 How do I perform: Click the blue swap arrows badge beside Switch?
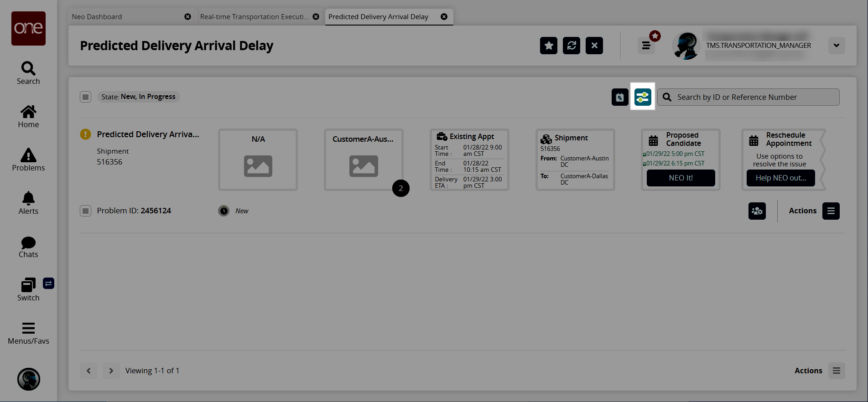pyautogui.click(x=48, y=283)
